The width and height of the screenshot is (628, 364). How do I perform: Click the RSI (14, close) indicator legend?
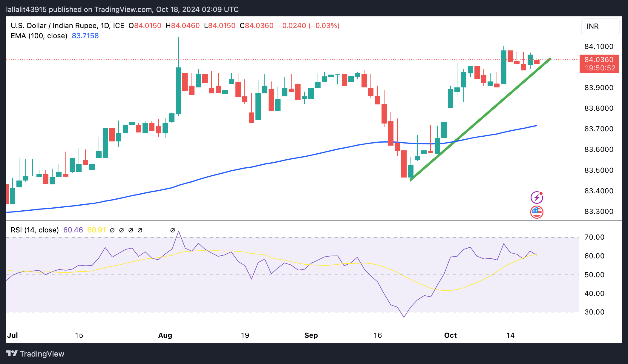[x=35, y=230]
